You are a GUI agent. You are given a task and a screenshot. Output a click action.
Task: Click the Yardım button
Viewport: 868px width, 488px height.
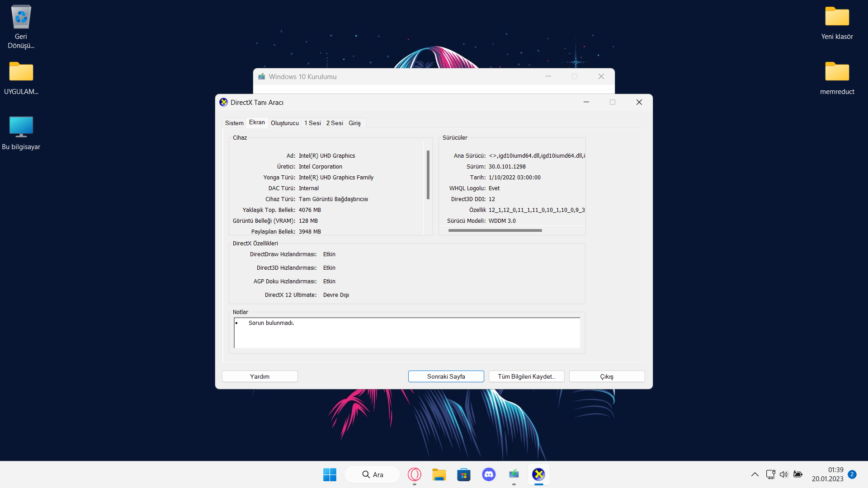coord(260,376)
